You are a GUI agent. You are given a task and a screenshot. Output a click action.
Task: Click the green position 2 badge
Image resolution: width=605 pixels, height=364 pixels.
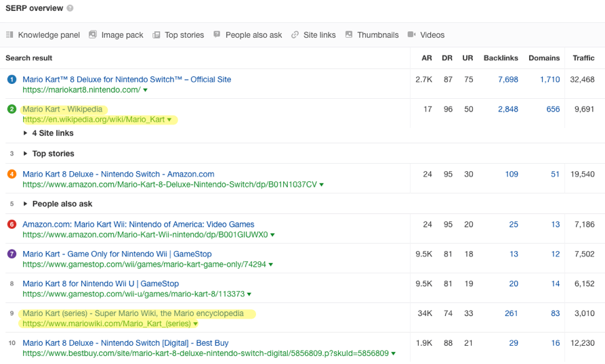pyautogui.click(x=12, y=109)
